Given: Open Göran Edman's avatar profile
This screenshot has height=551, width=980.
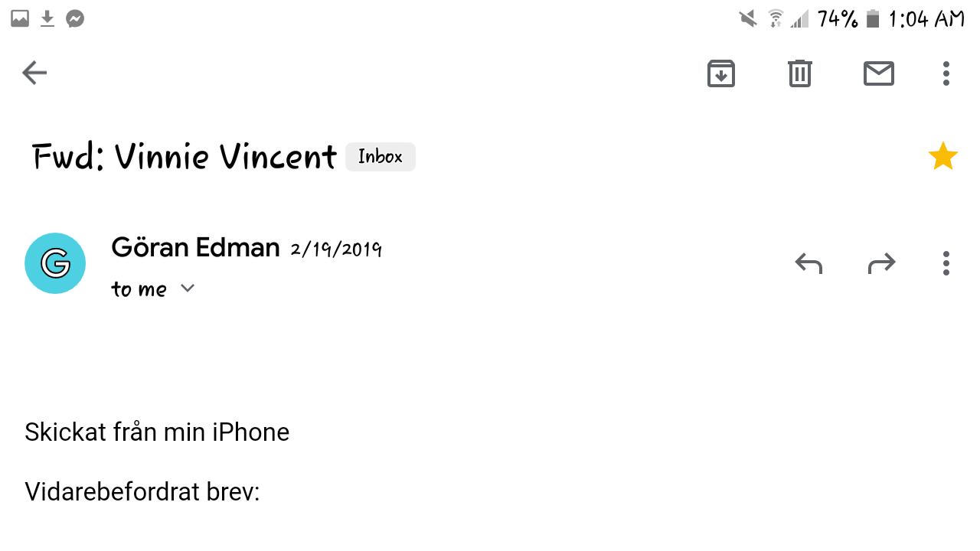Looking at the screenshot, I should (x=55, y=263).
